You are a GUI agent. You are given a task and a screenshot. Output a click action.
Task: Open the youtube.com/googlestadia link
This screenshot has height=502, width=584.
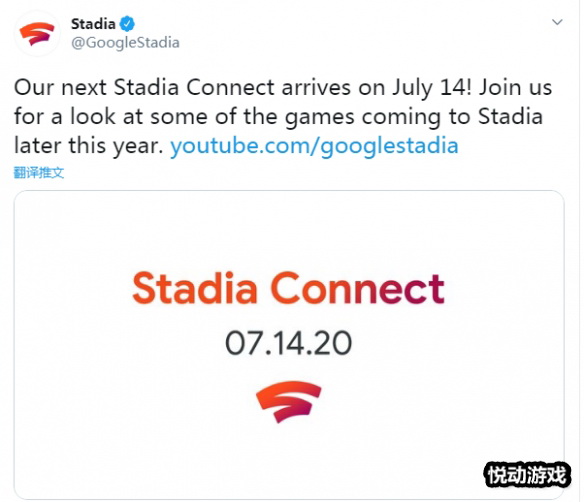[314, 146]
